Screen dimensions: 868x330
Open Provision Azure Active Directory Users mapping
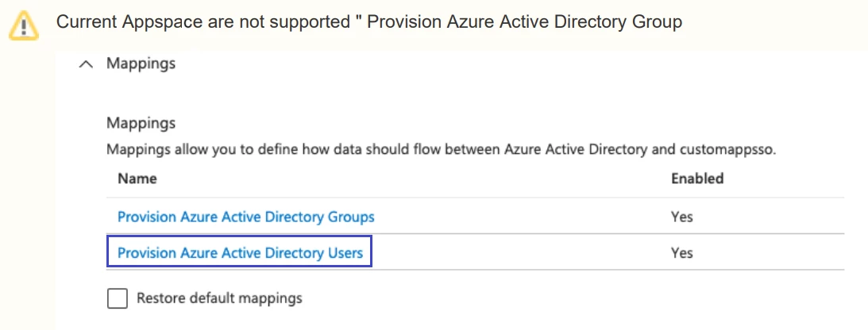(240, 254)
